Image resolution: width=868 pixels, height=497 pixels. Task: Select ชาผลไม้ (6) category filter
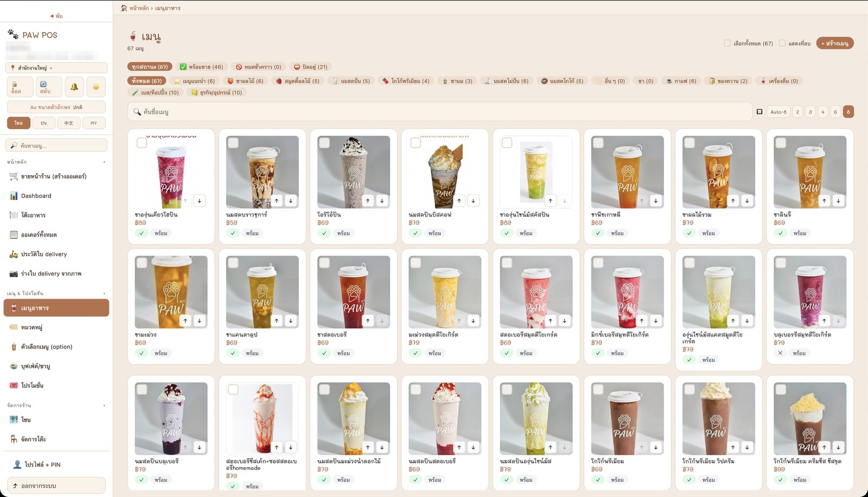point(245,81)
